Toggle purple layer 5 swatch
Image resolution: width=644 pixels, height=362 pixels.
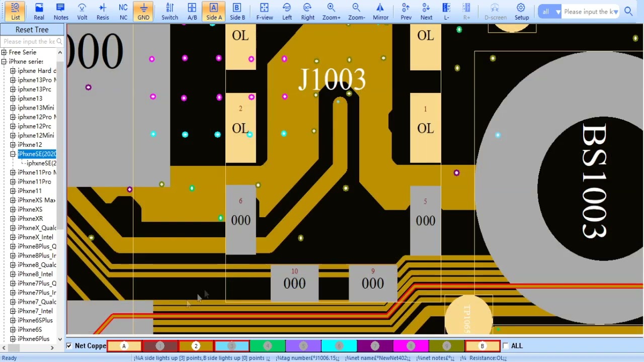(x=303, y=346)
